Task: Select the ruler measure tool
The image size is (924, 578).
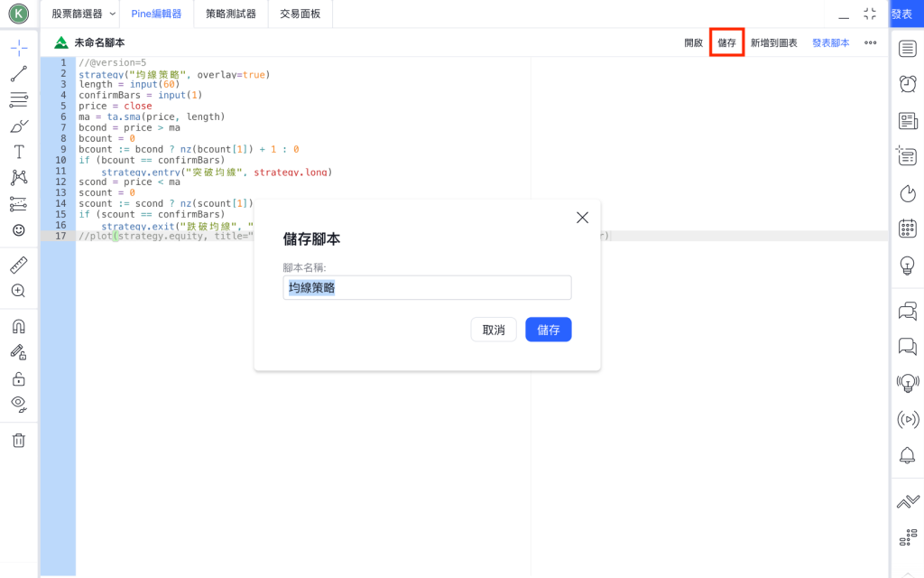Action: tap(19, 265)
